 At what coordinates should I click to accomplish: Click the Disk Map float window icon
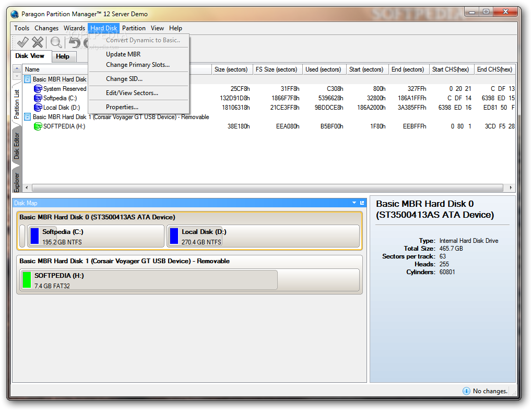362,203
